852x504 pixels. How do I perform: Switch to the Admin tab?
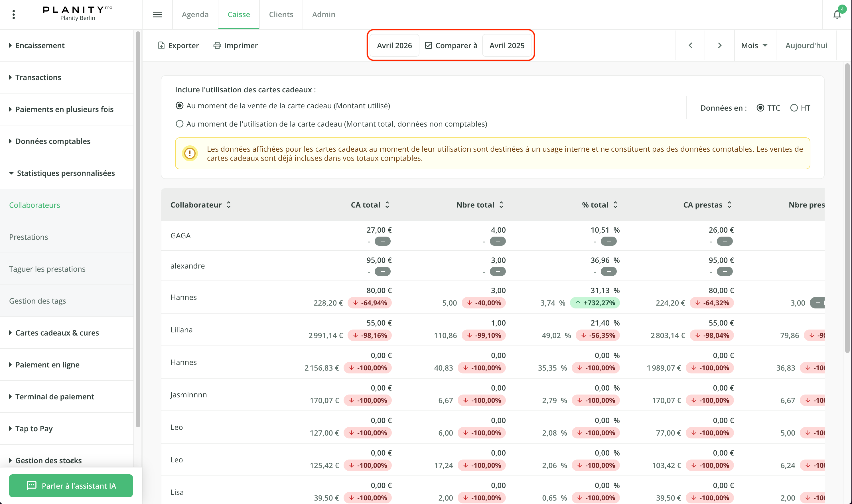tap(323, 15)
